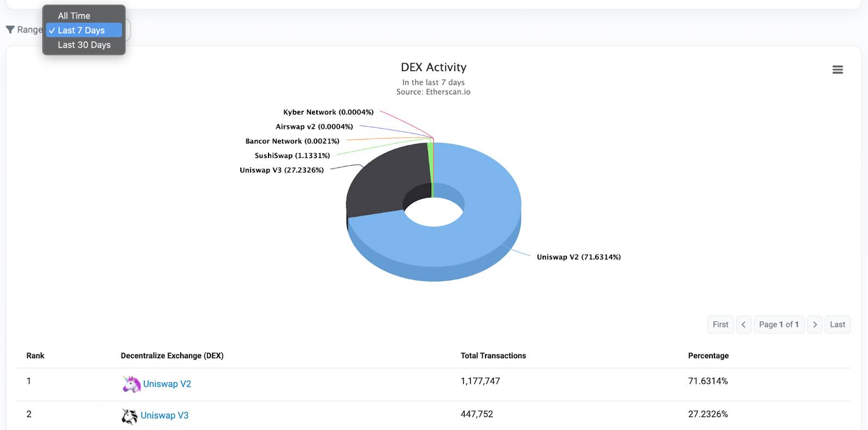Click the Range filter funnel icon
The width and height of the screenshot is (868, 430).
[x=10, y=30]
